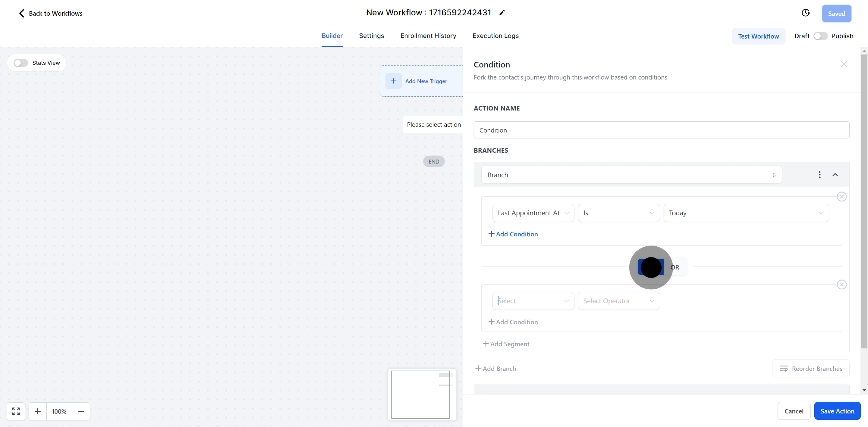Zoom in the canvas with plus icon

(38, 411)
